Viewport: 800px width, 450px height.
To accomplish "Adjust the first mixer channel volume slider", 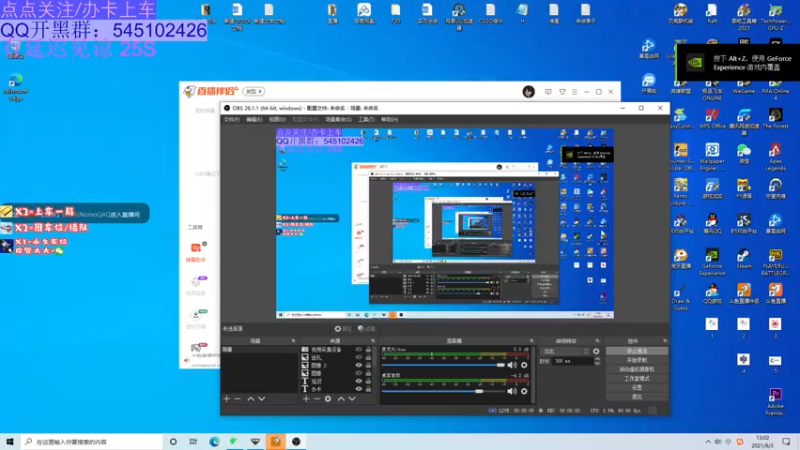I will (443, 365).
